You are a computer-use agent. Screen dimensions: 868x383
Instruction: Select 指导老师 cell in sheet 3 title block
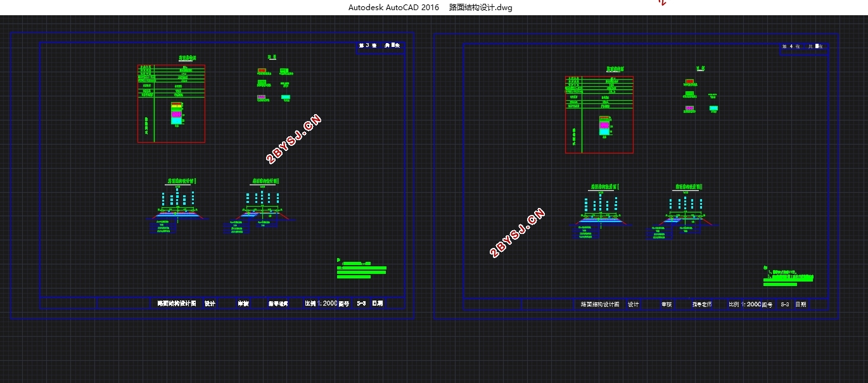[278, 304]
